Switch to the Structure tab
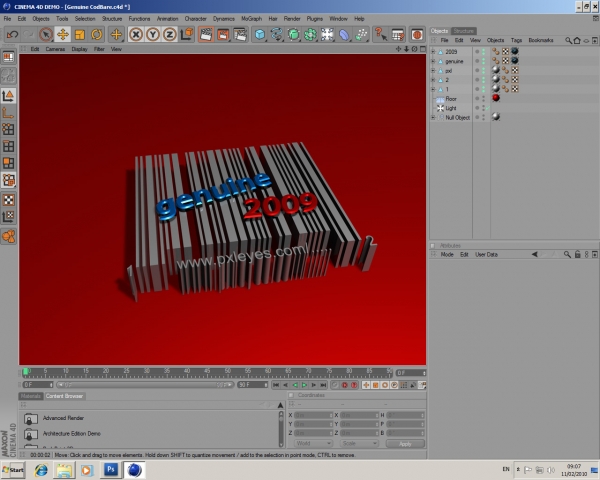Viewport: 600px width, 480px height. (x=463, y=31)
